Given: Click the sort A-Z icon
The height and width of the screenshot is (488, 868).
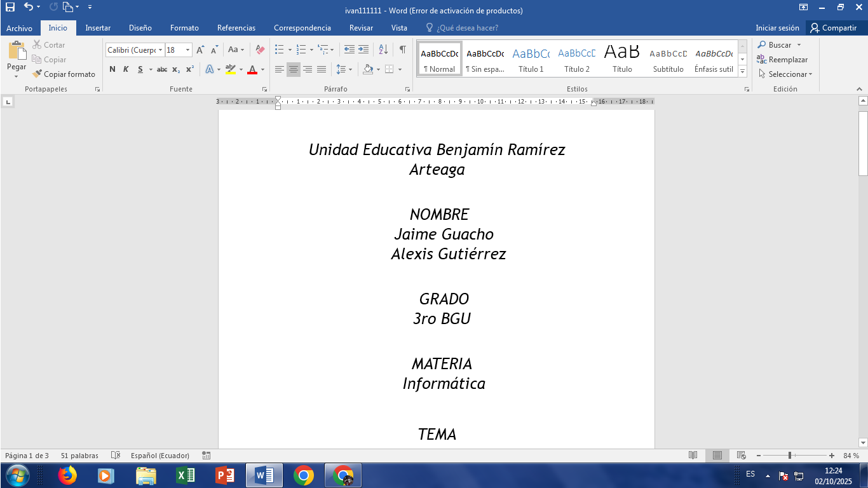Looking at the screenshot, I should click(383, 50).
